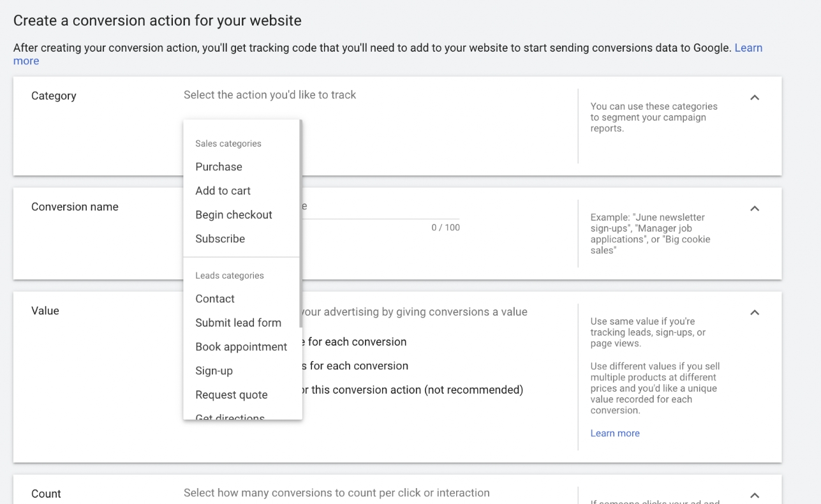
Task: Select Begin checkout category option
Action: click(233, 215)
